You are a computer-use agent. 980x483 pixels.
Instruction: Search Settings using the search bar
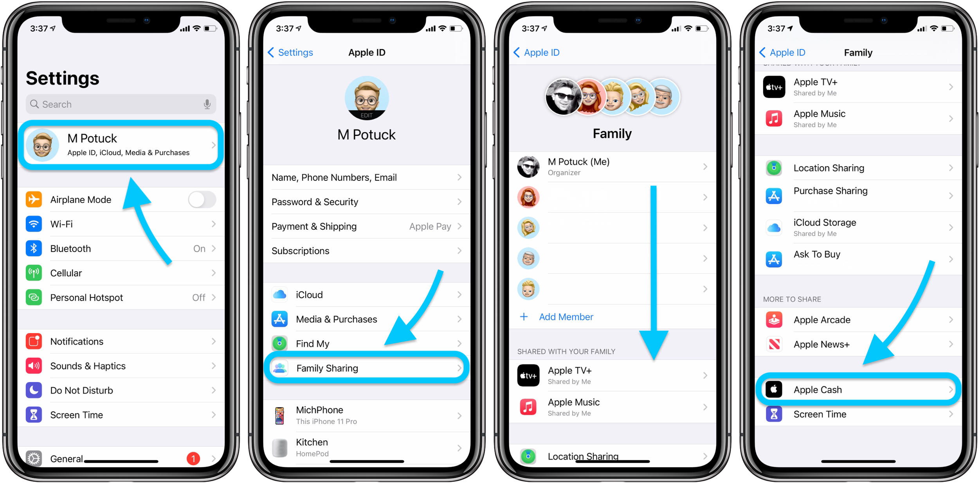[122, 103]
